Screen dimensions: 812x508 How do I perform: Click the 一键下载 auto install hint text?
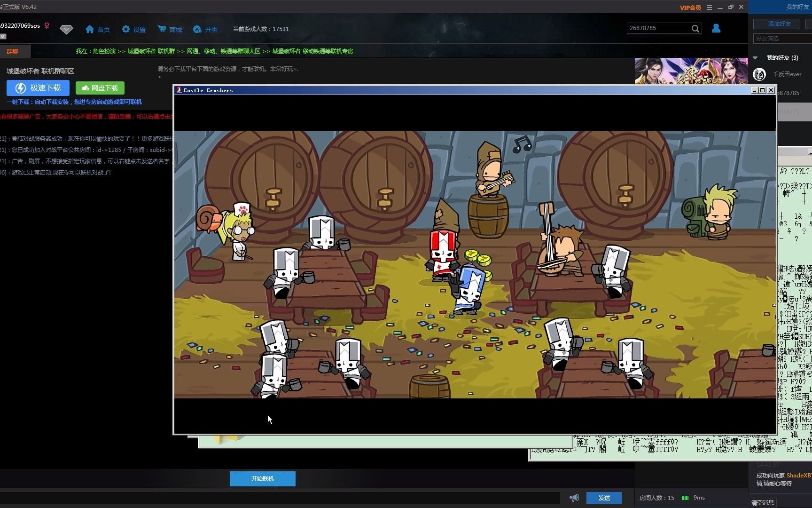point(74,102)
